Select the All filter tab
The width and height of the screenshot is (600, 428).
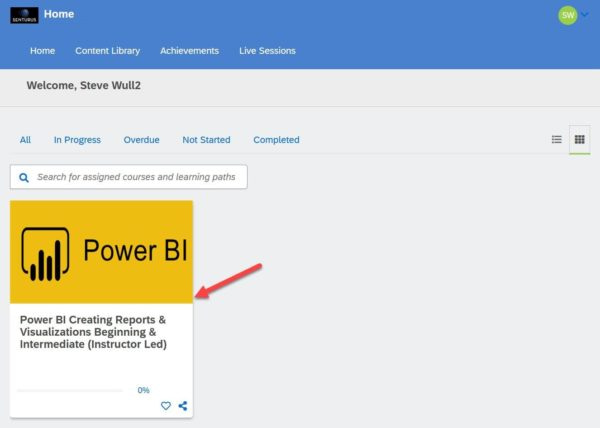25,140
